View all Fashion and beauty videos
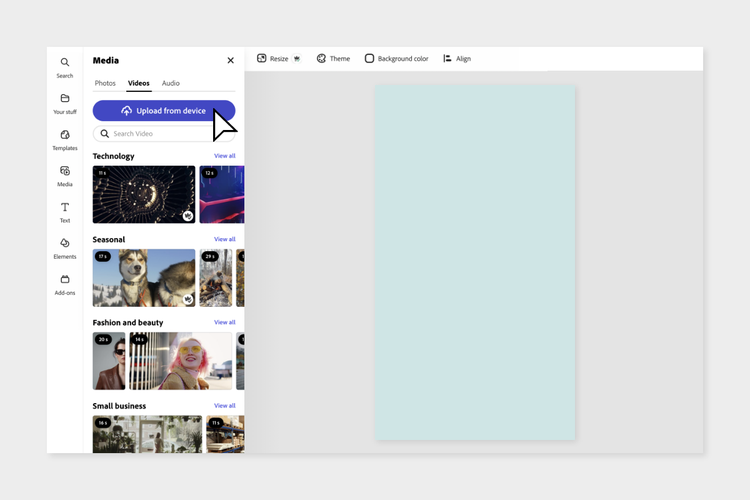 point(224,322)
